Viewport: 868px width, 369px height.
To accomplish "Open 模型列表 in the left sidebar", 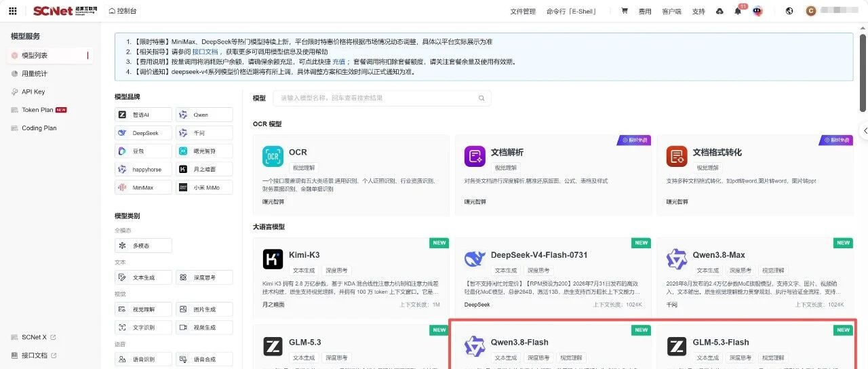I will [x=50, y=55].
